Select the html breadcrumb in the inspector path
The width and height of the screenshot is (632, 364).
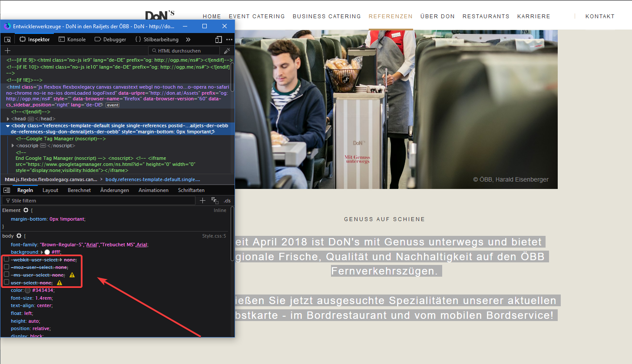pyautogui.click(x=51, y=179)
